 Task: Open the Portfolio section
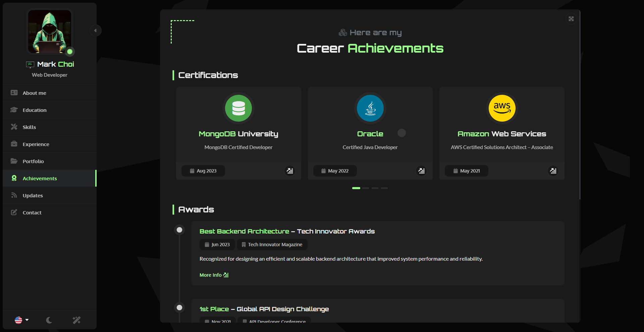pyautogui.click(x=50, y=161)
